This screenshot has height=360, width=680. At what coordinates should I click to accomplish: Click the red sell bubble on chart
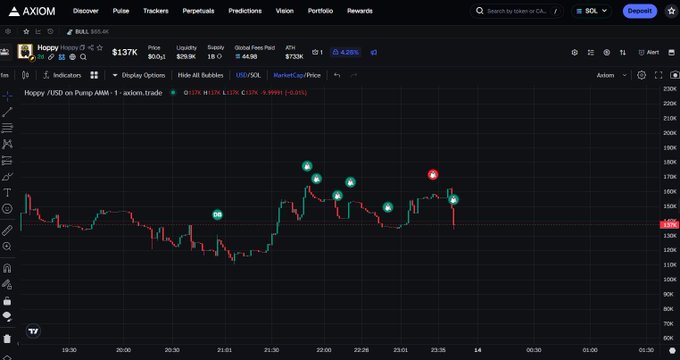[x=433, y=175]
